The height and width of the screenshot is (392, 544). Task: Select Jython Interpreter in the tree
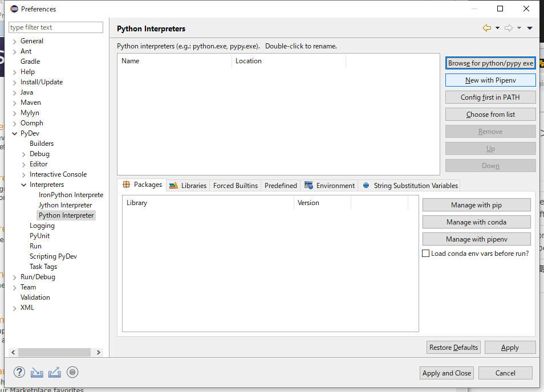65,205
